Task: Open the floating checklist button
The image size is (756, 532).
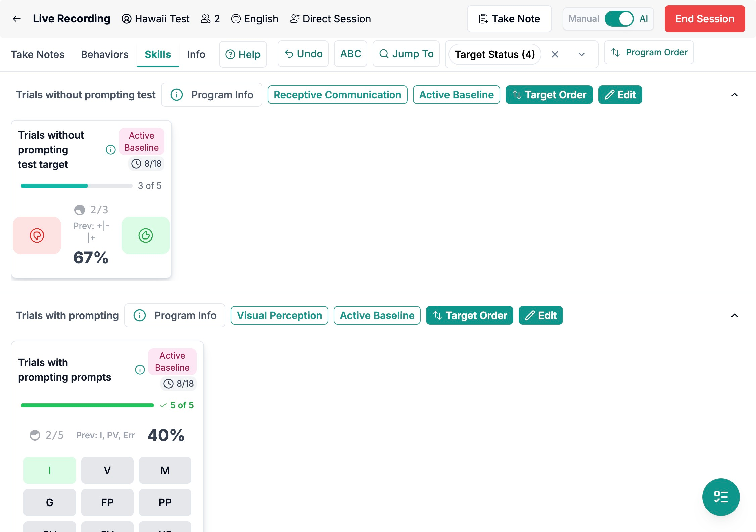Action: (721, 497)
